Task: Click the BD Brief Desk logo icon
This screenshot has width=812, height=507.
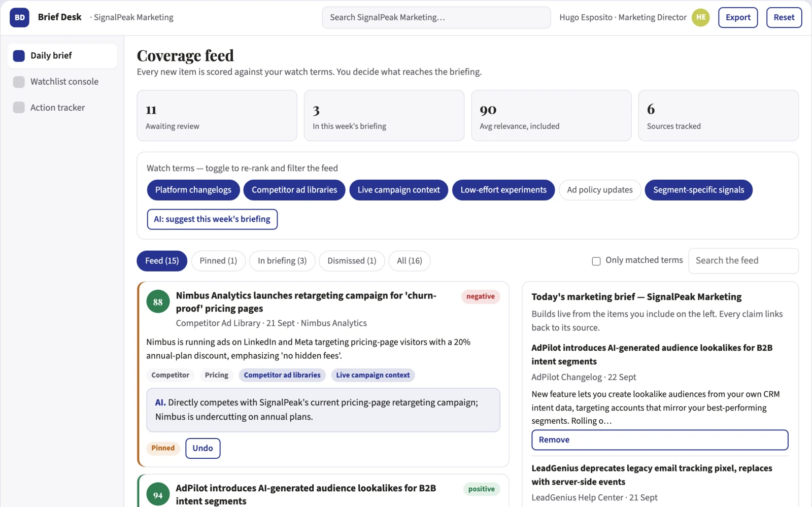Action: click(19, 17)
